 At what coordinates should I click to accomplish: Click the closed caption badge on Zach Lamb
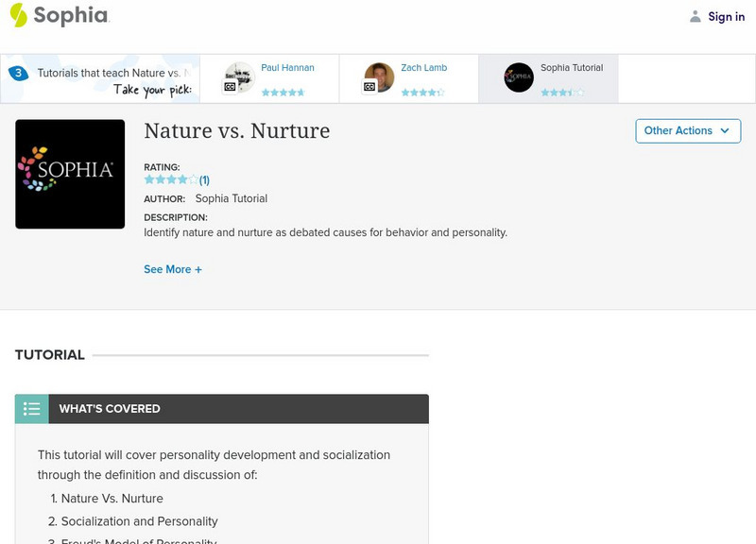click(x=369, y=87)
